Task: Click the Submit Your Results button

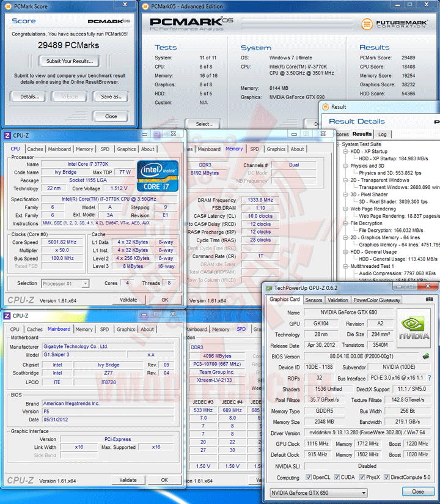Action: click(70, 61)
